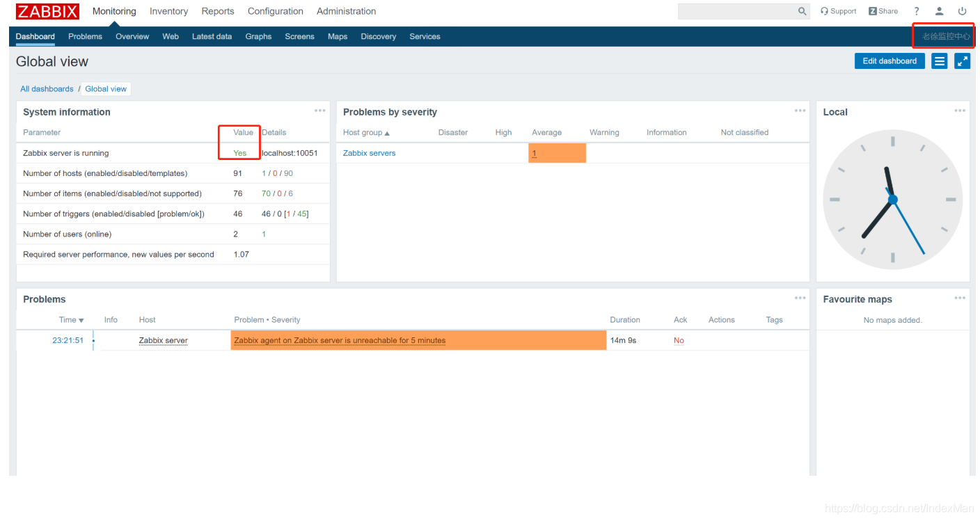
Task: Click the Share icon link
Action: (883, 11)
